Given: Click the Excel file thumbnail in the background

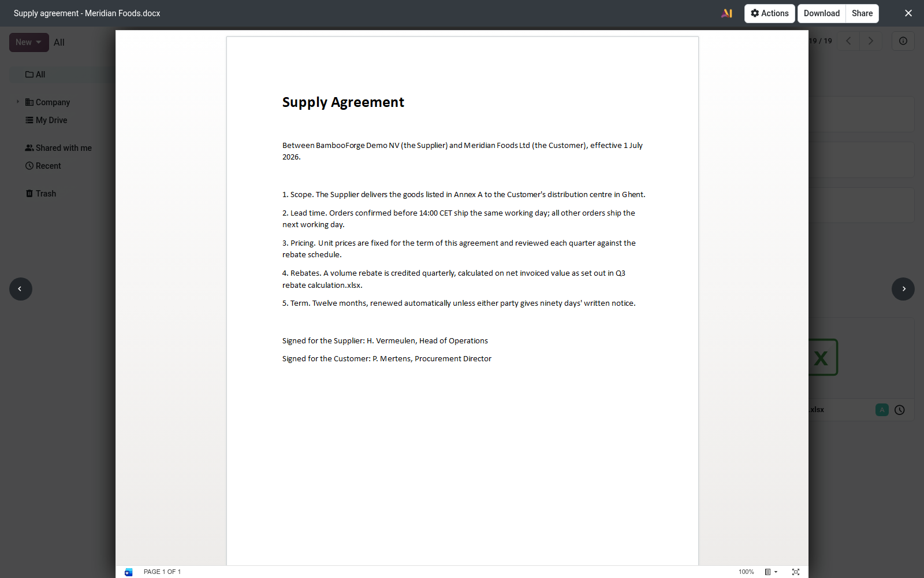Looking at the screenshot, I should coord(822,357).
